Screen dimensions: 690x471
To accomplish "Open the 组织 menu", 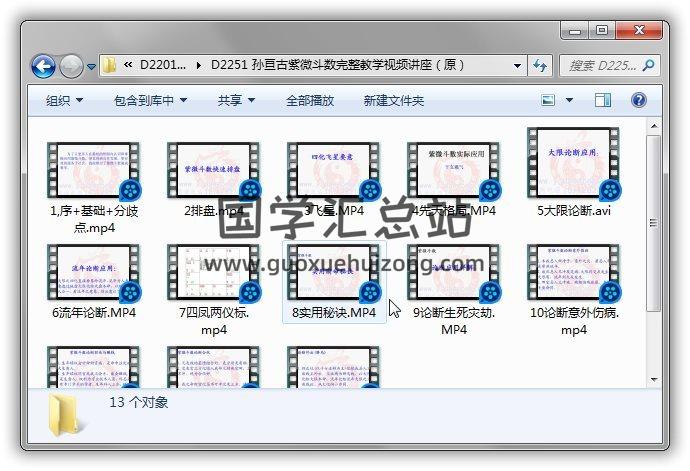I will click(64, 101).
